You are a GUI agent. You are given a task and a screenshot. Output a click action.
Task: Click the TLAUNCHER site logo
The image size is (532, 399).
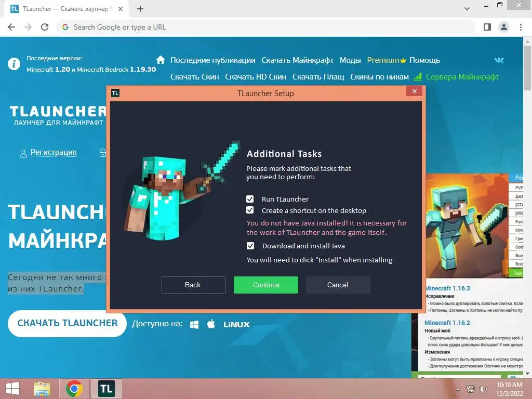point(58,115)
